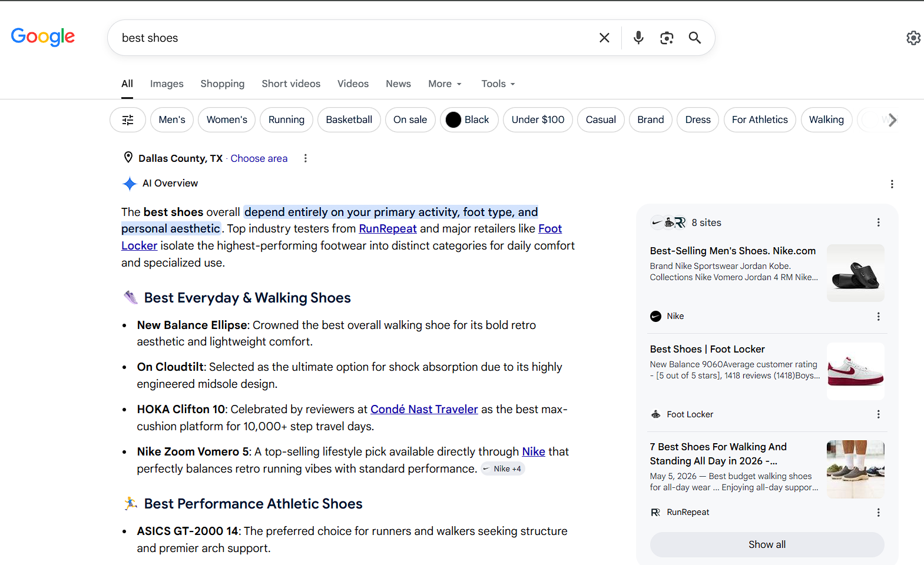Click the white and red sneaker thumbnail
Screen dimensions: 924x565
(856, 371)
